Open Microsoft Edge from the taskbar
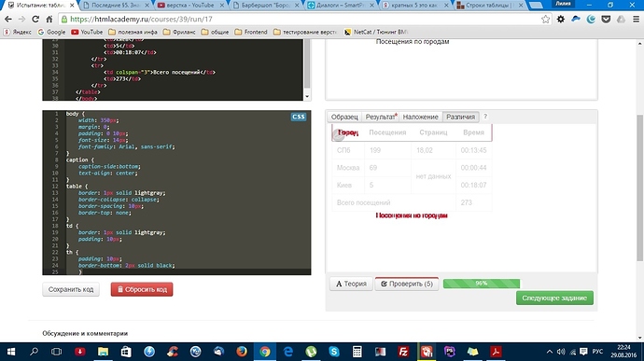Viewport: 644px width, 361px height. 287,352
